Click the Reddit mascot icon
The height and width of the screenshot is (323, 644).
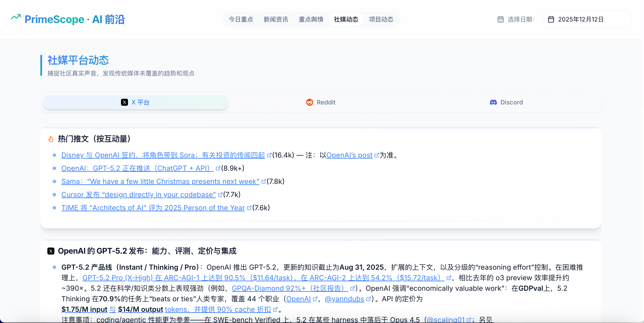tap(310, 102)
